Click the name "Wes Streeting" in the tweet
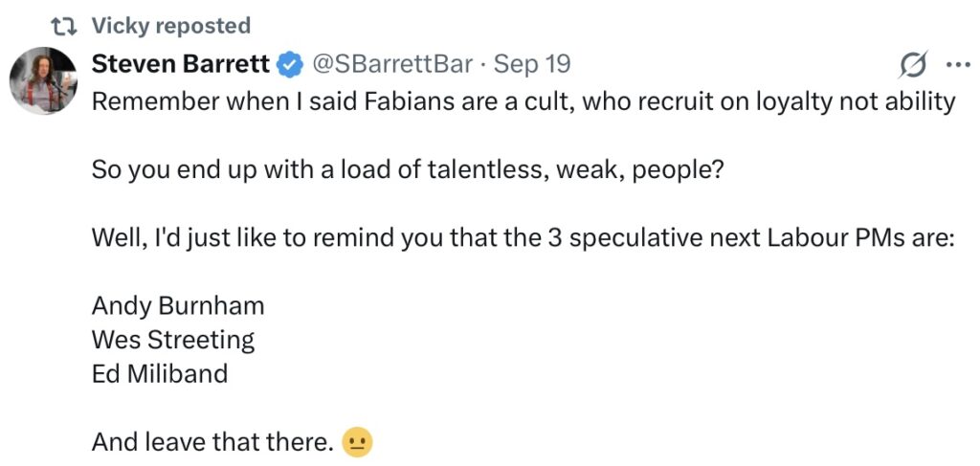The height and width of the screenshot is (466, 980). [173, 340]
